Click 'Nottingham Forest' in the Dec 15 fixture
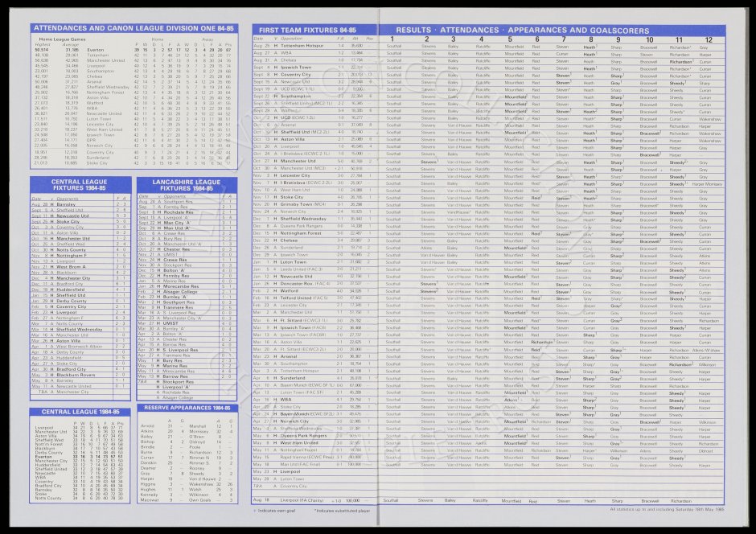This screenshot has height=534, width=756. pos(300,233)
